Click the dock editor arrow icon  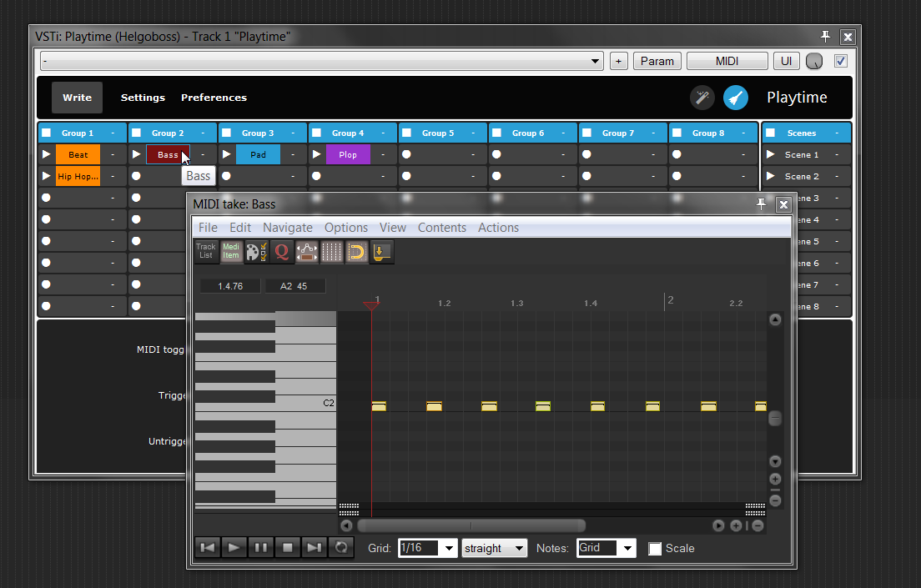(x=382, y=252)
